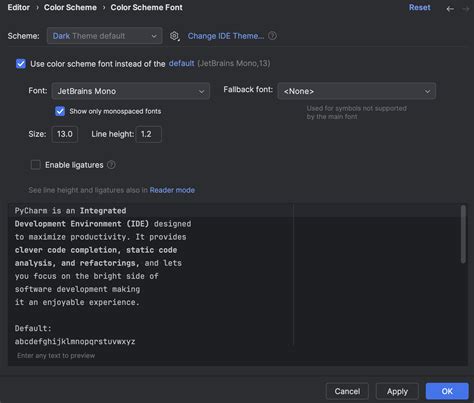
Task: Enable ligatures checkbox
Action: pos(36,165)
